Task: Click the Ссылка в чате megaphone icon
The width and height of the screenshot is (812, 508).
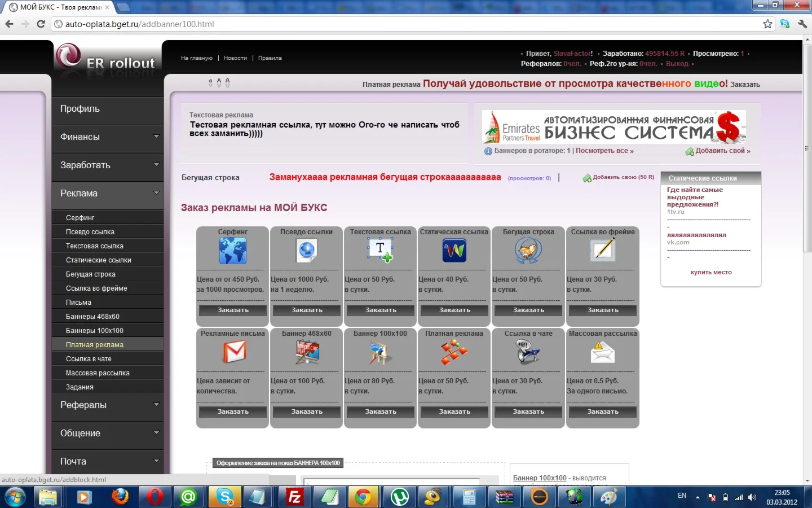Action: (528, 352)
